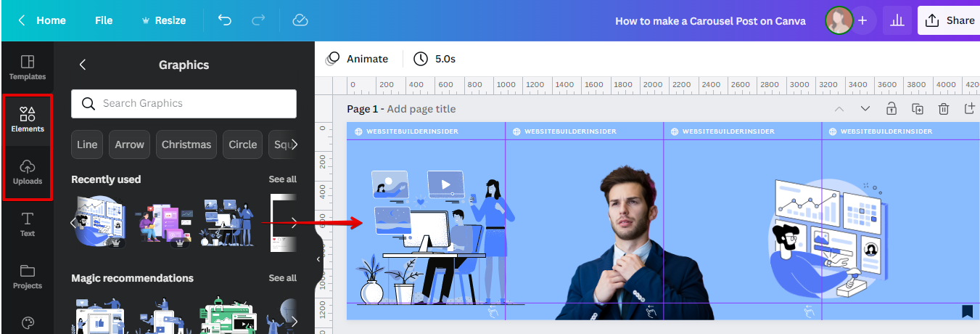Viewport: 980px width, 334px height.
Task: Select the Line filter chip
Action: (87, 144)
